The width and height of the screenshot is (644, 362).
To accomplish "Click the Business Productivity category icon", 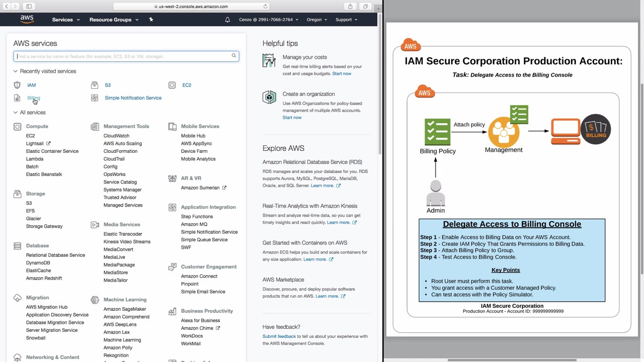I will click(x=172, y=311).
